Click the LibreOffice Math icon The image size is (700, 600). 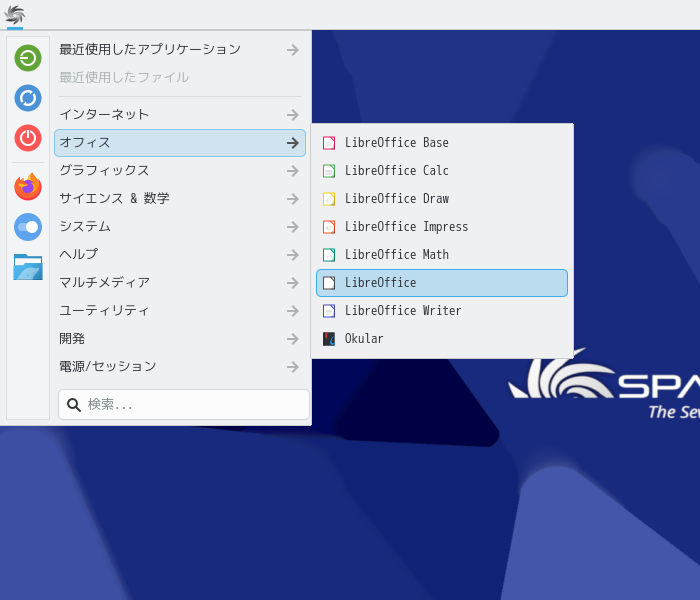pos(329,255)
